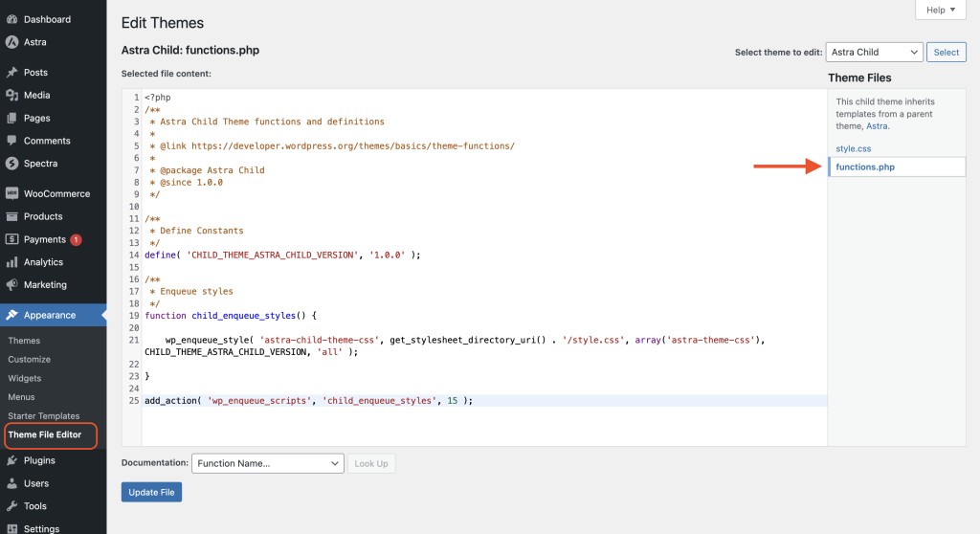Click the Comments bubble icon
Image resolution: width=980 pixels, height=534 pixels.
coord(11,141)
